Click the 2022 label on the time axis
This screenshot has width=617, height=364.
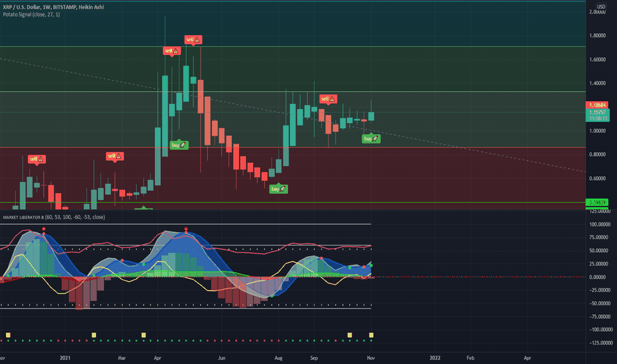435,358
